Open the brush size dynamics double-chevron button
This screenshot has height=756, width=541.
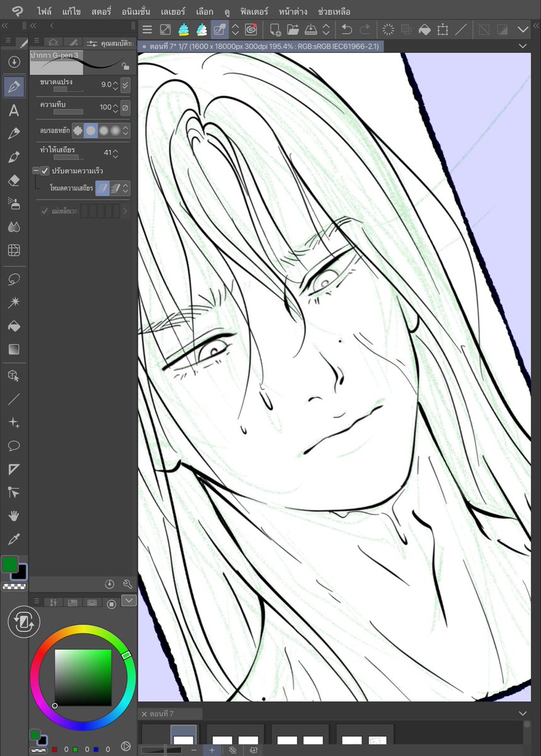pos(125,85)
